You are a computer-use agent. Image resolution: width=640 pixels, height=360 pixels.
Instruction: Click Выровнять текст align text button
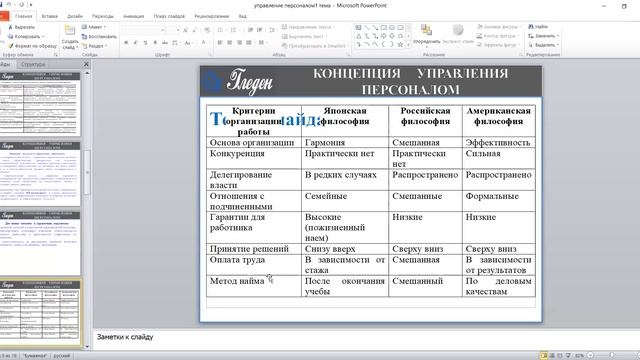[x=304, y=36]
